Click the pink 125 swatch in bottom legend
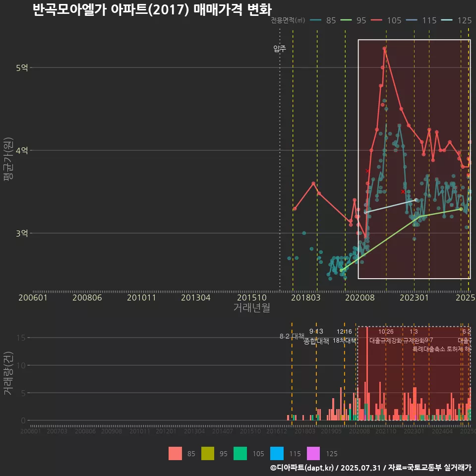Viewport: 476px width, 476px height. 313,454
